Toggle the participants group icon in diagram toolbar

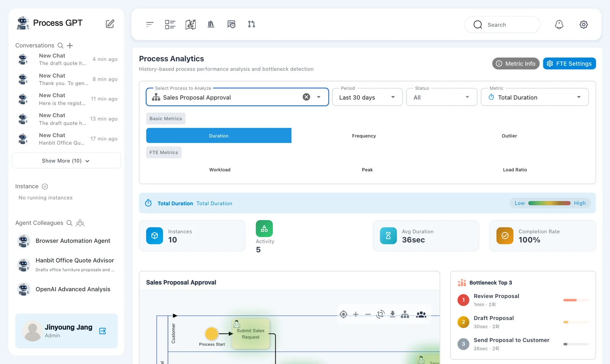(421, 315)
